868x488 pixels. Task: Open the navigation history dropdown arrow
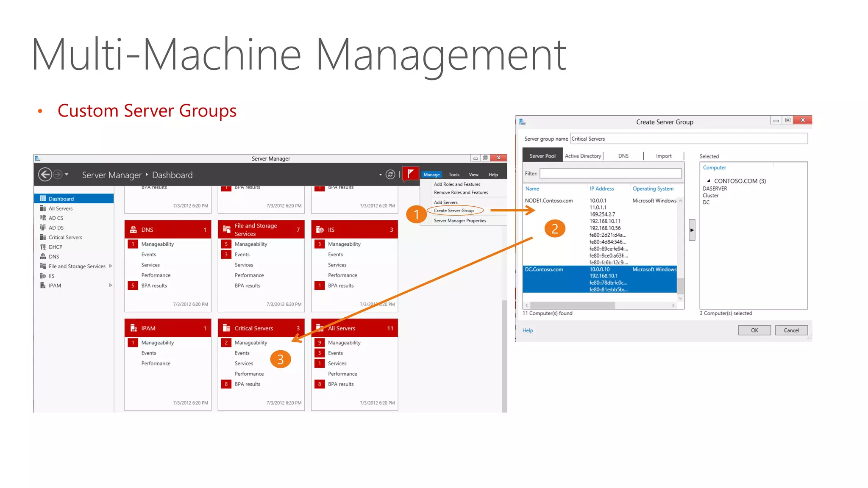(67, 174)
